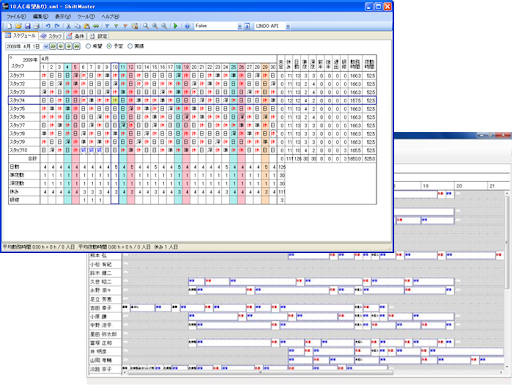The height and width of the screenshot is (385, 512).
Task: Switch to the 条件 tab
Action: pos(75,36)
